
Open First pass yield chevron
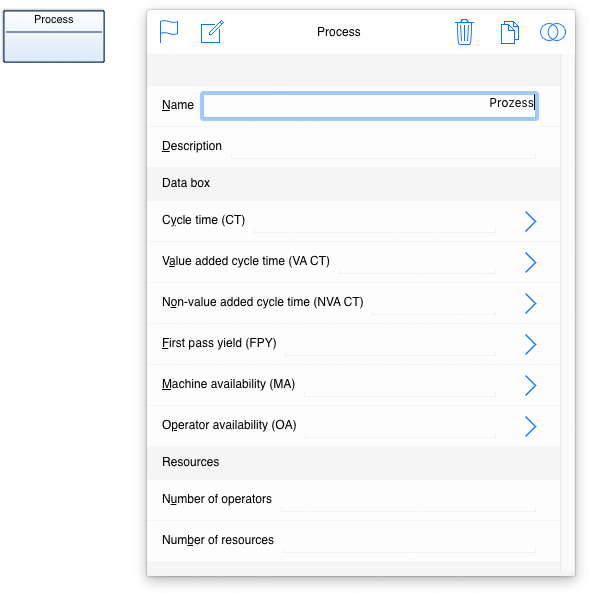(x=531, y=344)
